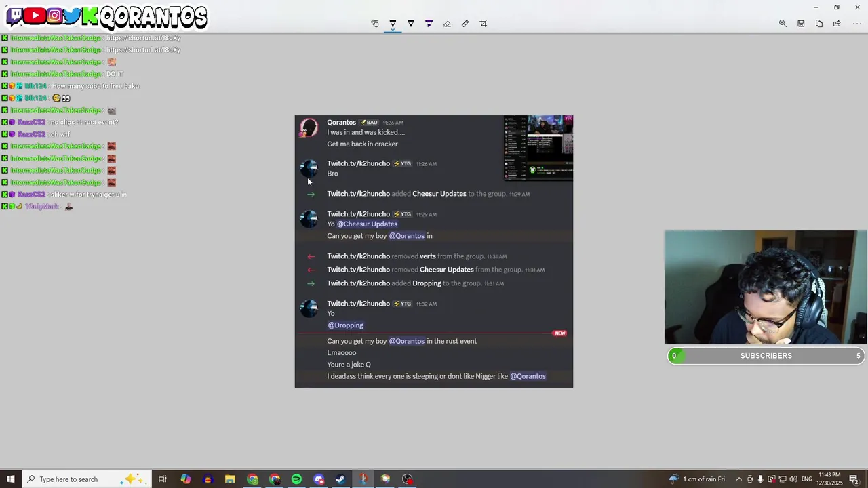Copy the snip to clipboard
This screenshot has width=868, height=488.
pyautogui.click(x=819, y=24)
